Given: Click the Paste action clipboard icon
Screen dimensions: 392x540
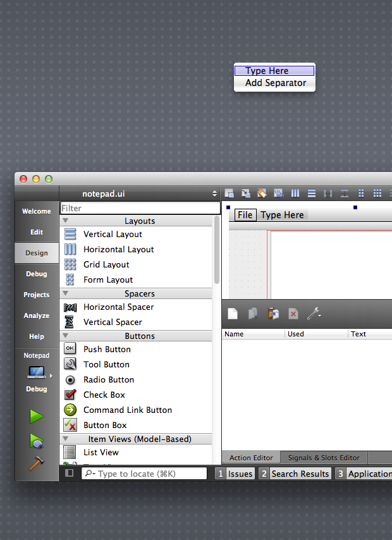Looking at the screenshot, I should [x=273, y=314].
